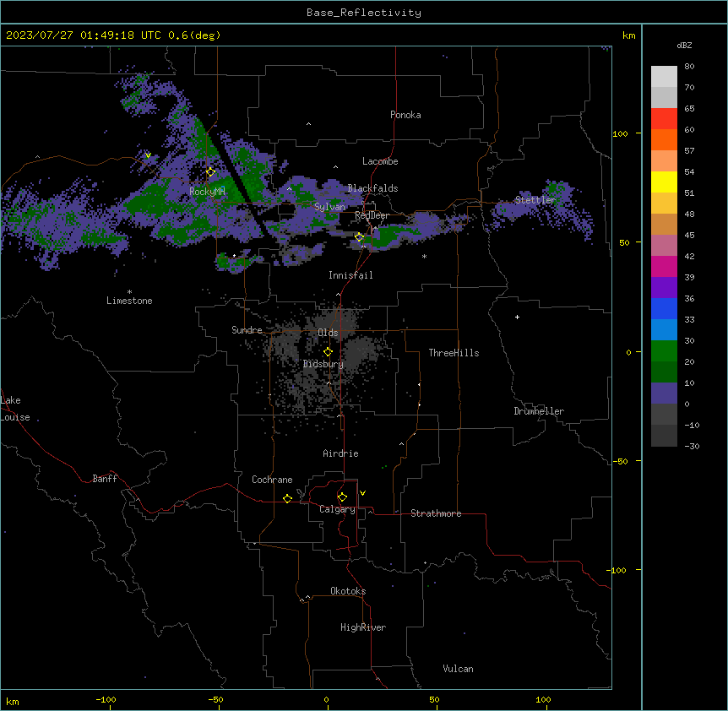
Task: Click the Lacombe city label
Action: [380, 161]
